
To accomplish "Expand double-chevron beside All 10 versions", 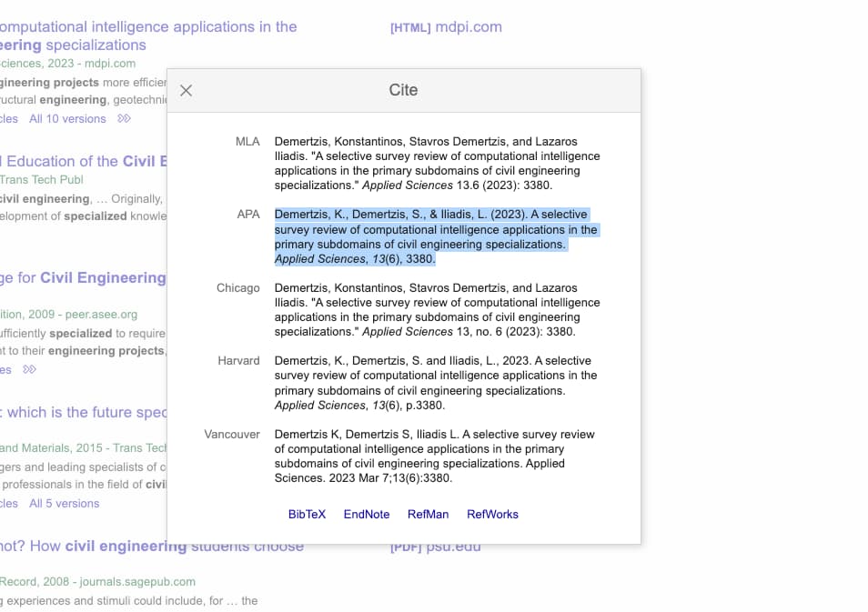I will (125, 119).
